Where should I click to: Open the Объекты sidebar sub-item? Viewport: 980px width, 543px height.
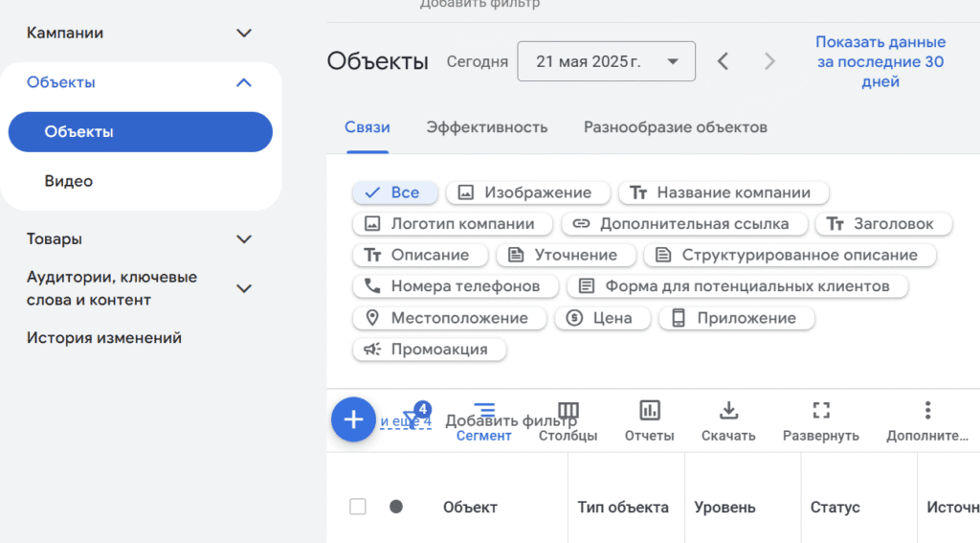tap(141, 132)
